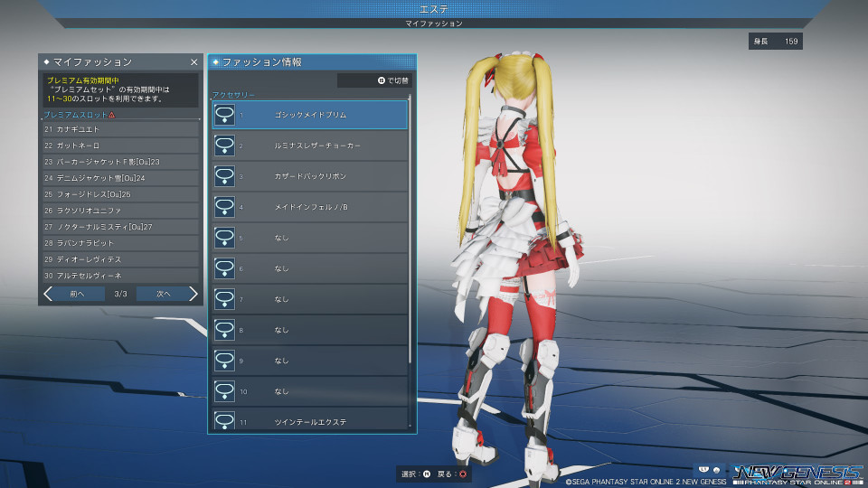This screenshot has height=488, width=868.
Task: Click the アクセサリー section heading
Action: point(233,95)
